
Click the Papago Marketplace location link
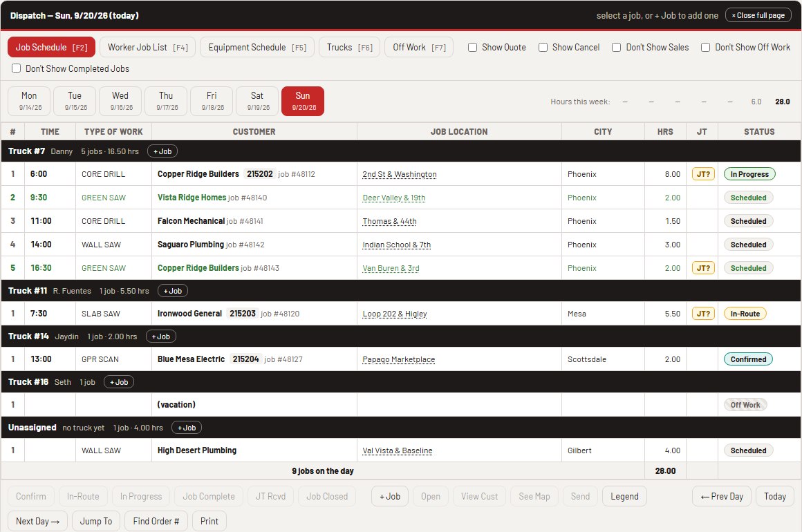pos(398,359)
